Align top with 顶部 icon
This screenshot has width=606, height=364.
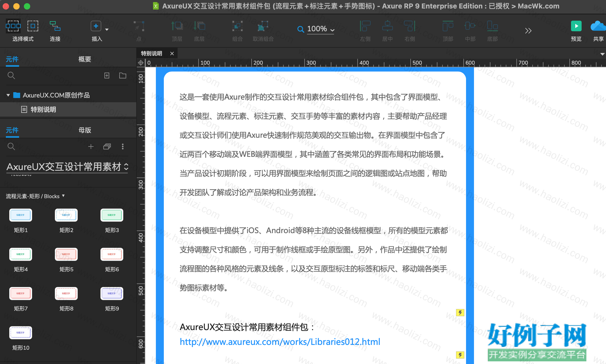(448, 26)
